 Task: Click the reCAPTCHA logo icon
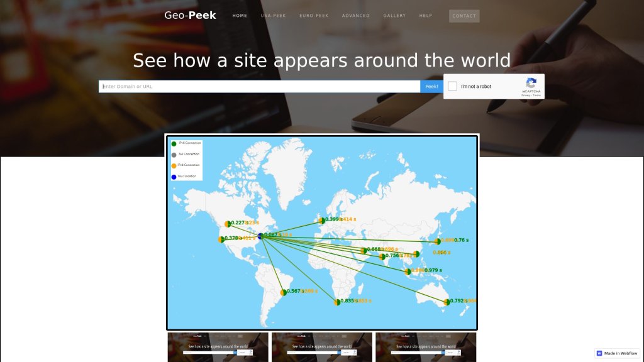pyautogui.click(x=531, y=83)
